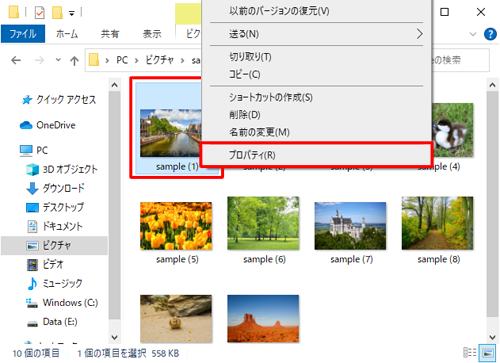Expand the chevron after PC in address bar
The width and height of the screenshot is (500, 363).
point(136,60)
